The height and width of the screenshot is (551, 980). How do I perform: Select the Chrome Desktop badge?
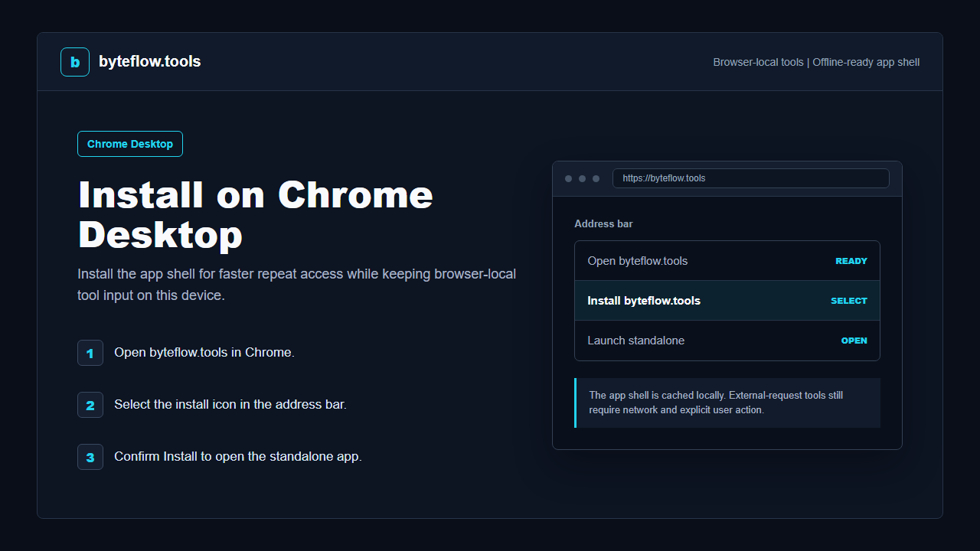point(130,144)
